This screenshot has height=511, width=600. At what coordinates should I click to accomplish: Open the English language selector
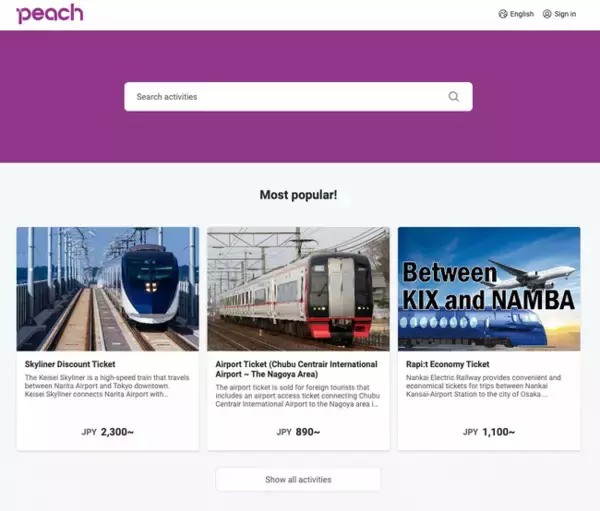pyautogui.click(x=516, y=14)
